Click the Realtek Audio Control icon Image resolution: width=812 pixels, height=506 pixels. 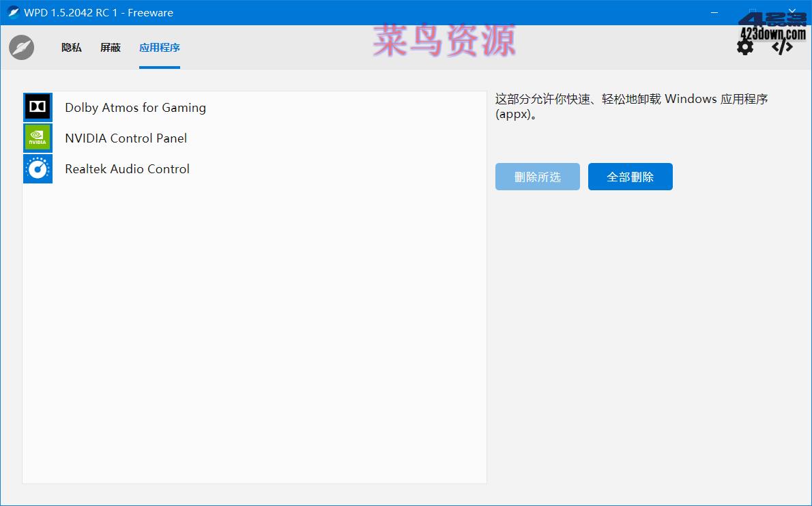point(38,168)
